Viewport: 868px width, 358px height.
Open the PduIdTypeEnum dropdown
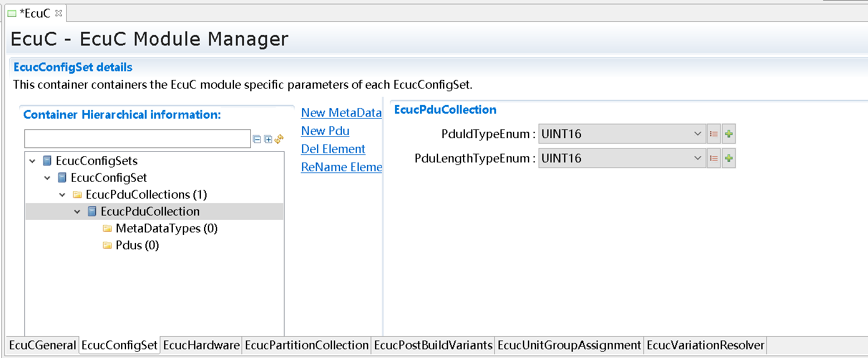click(x=698, y=134)
